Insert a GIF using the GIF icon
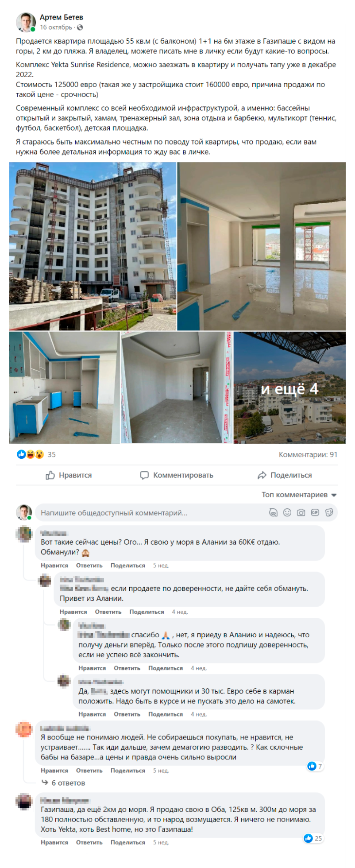This screenshot has width=355, height=868. [315, 512]
